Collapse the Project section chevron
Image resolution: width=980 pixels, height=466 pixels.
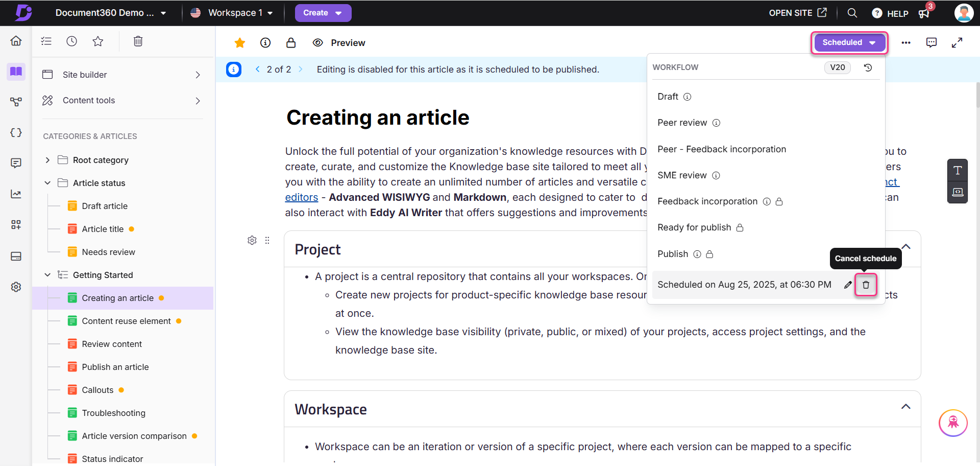pos(906,247)
